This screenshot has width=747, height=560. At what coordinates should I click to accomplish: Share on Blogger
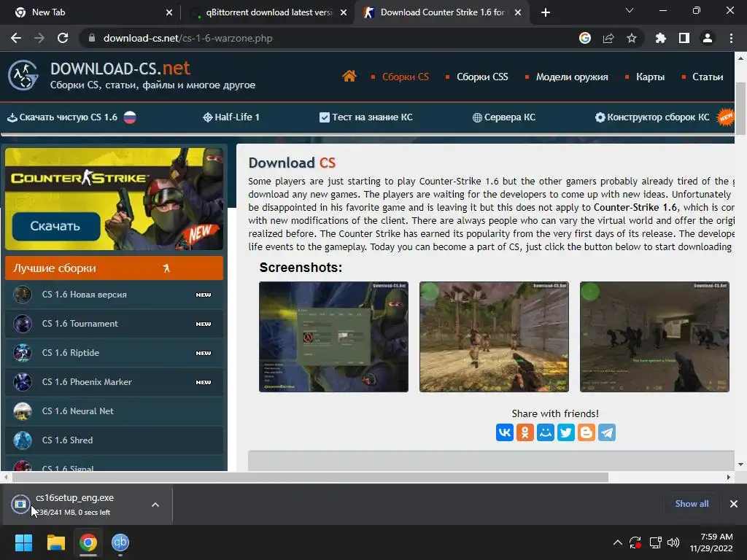[587, 432]
